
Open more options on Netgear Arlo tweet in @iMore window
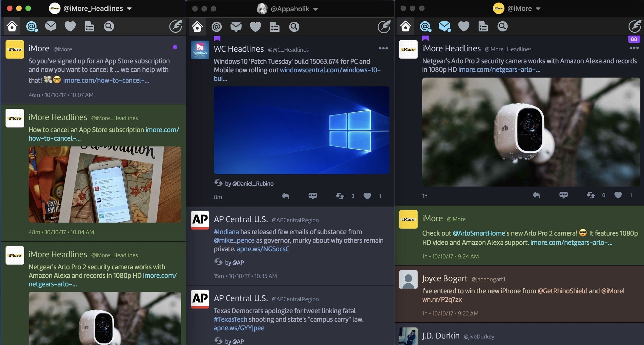click(634, 48)
